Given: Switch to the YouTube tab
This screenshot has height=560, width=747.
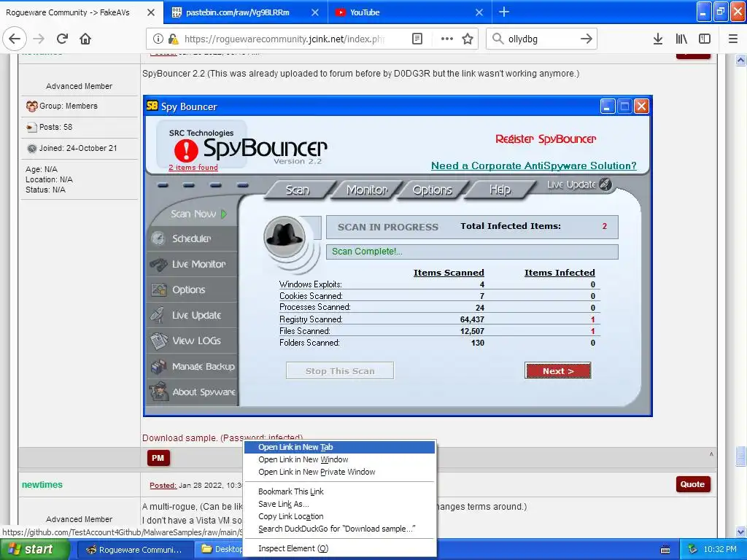Looking at the screenshot, I should [x=410, y=12].
